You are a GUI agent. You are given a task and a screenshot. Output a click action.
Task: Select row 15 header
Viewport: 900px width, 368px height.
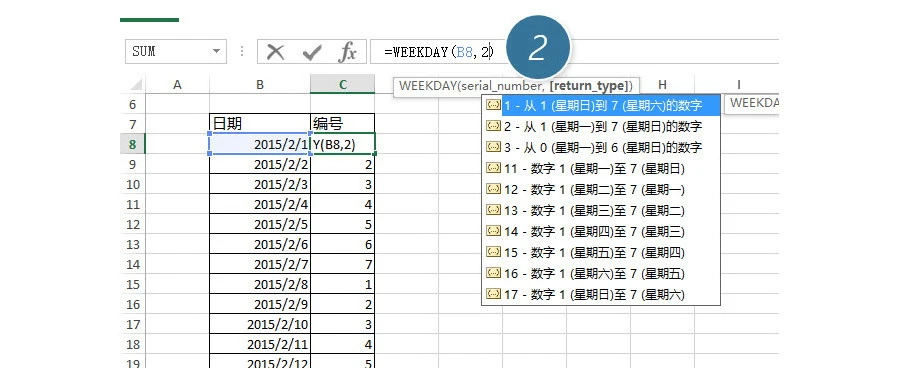click(133, 285)
